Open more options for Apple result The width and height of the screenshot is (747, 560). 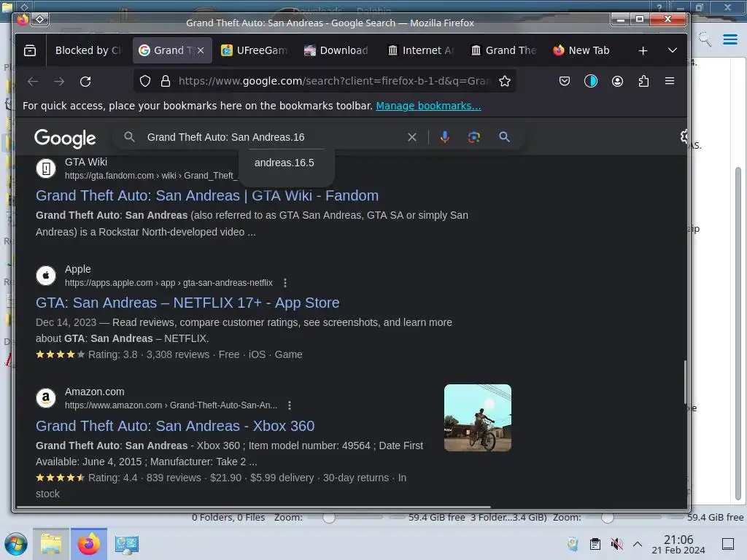click(x=285, y=283)
